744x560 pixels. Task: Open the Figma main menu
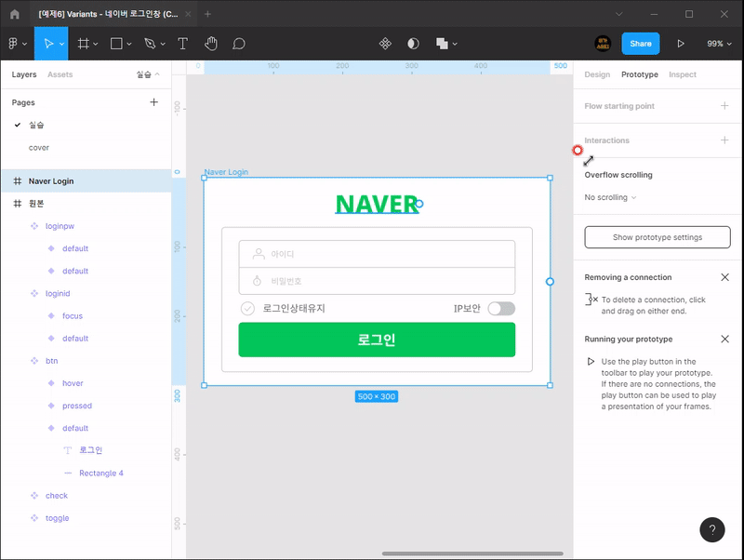pyautogui.click(x=18, y=44)
